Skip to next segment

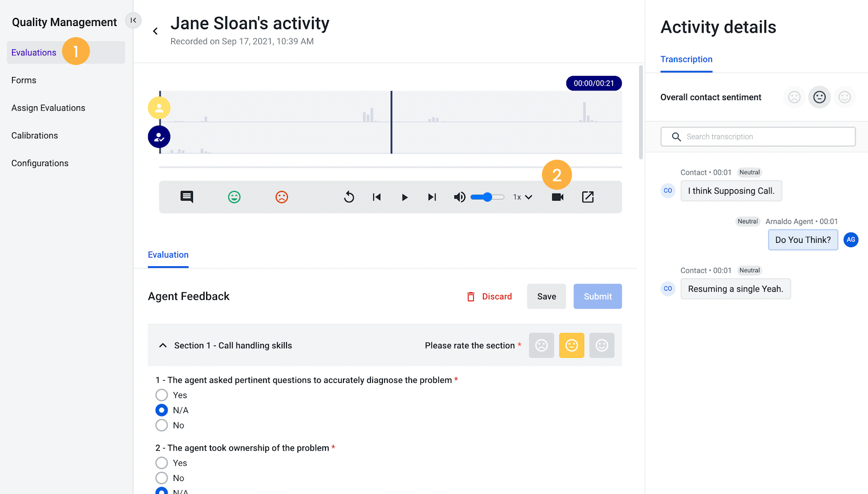[432, 197]
